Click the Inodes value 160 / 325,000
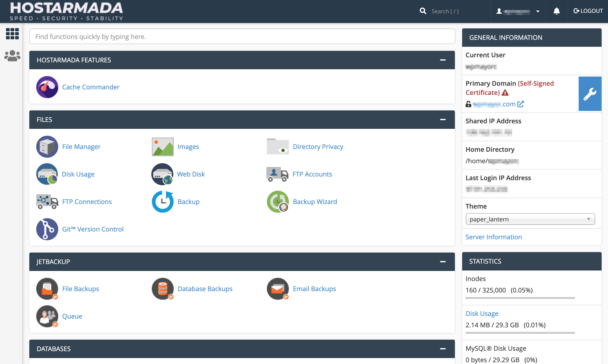The image size is (608, 364). 486,290
